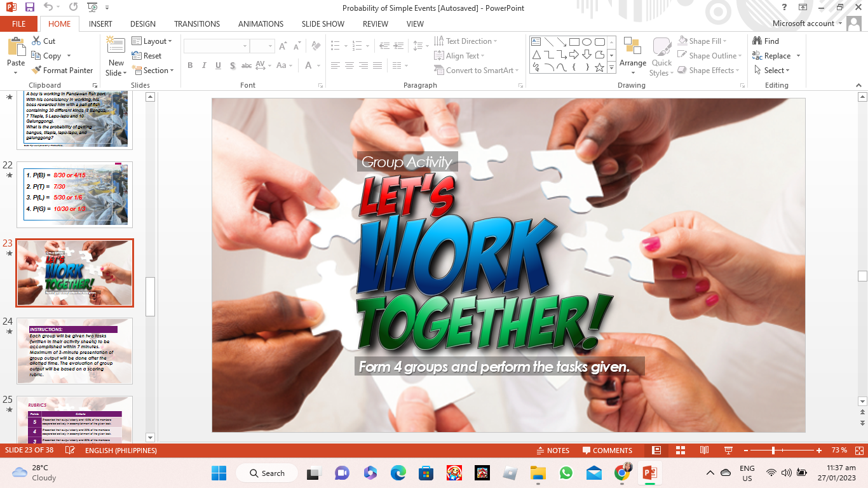Image resolution: width=868 pixels, height=488 pixels.
Task: Click the Copy button
Action: click(x=47, y=56)
